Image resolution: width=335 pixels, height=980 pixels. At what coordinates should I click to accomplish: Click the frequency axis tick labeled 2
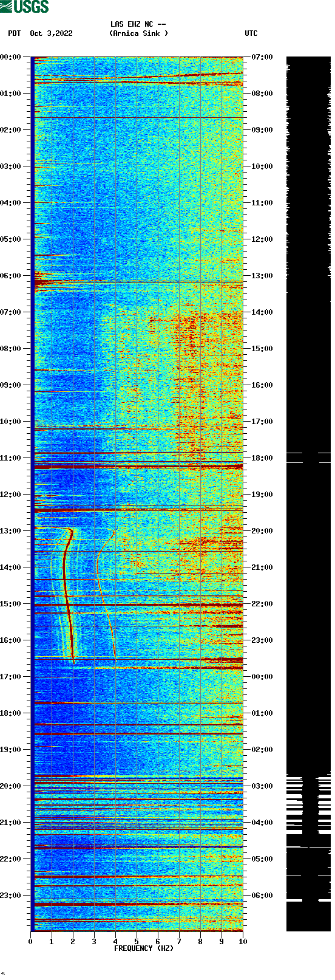tap(73, 942)
